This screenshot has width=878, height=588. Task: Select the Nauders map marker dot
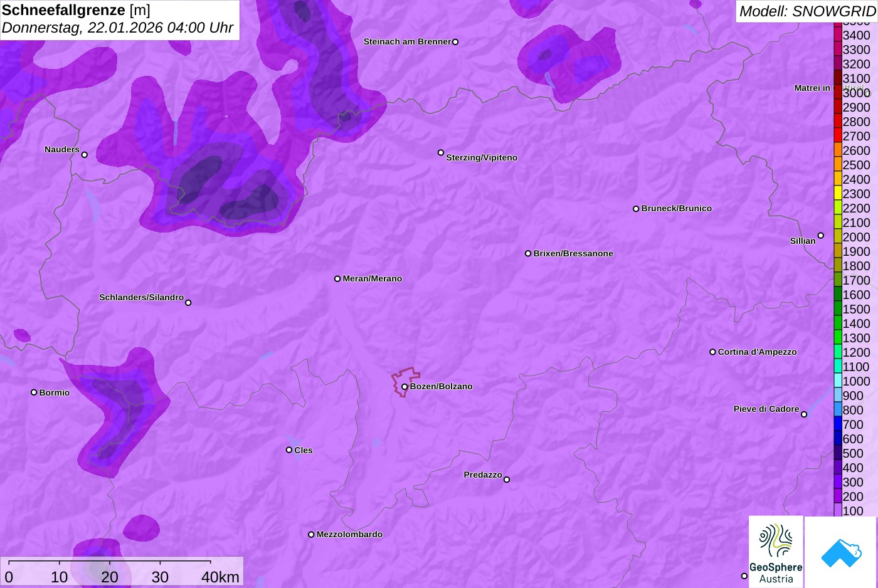point(85,155)
